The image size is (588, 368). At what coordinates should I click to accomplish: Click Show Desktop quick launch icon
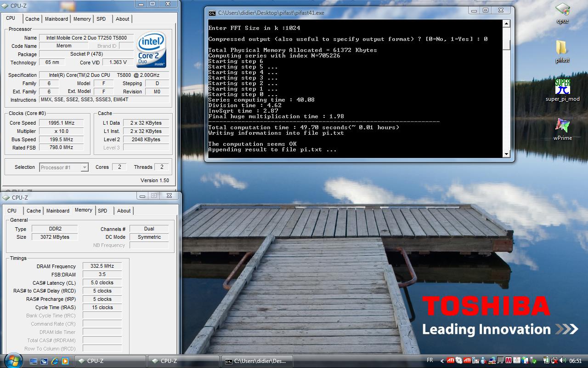(x=33, y=361)
